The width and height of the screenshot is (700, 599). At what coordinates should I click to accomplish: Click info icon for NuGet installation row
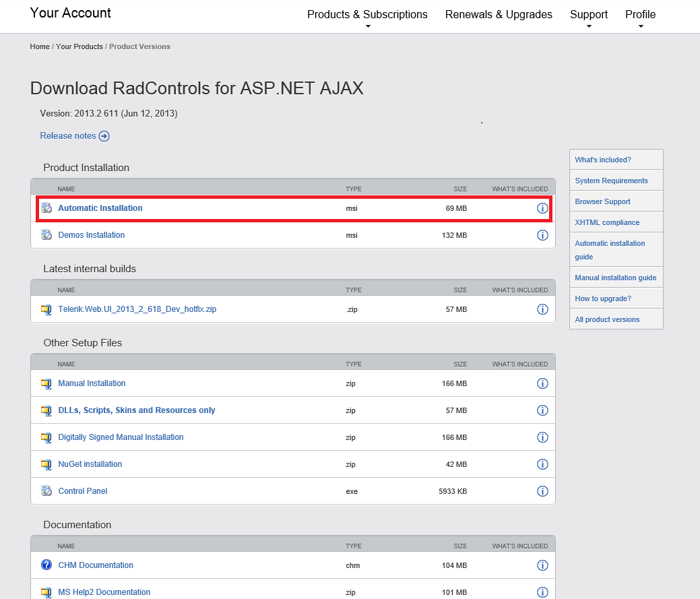coord(542,464)
